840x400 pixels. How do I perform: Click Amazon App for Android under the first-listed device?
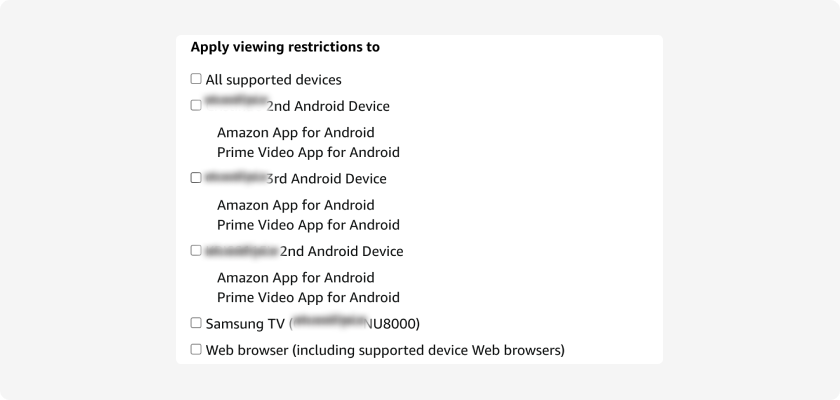coord(296,132)
